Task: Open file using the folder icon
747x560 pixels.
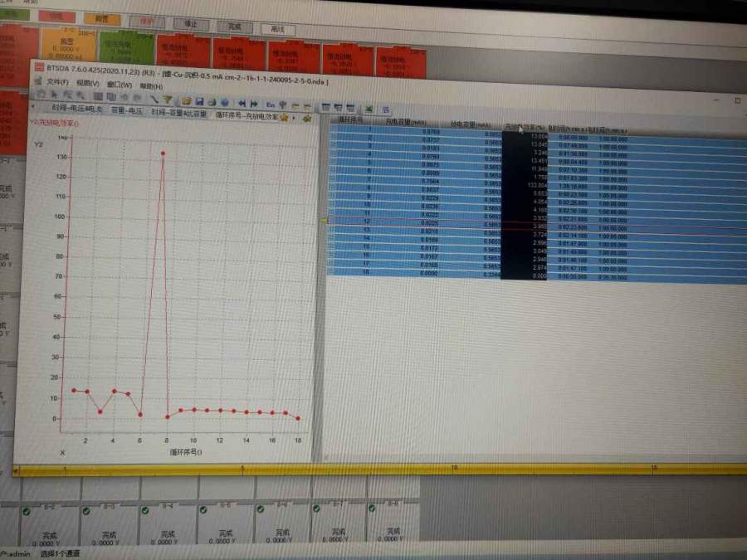Action: coord(188,100)
